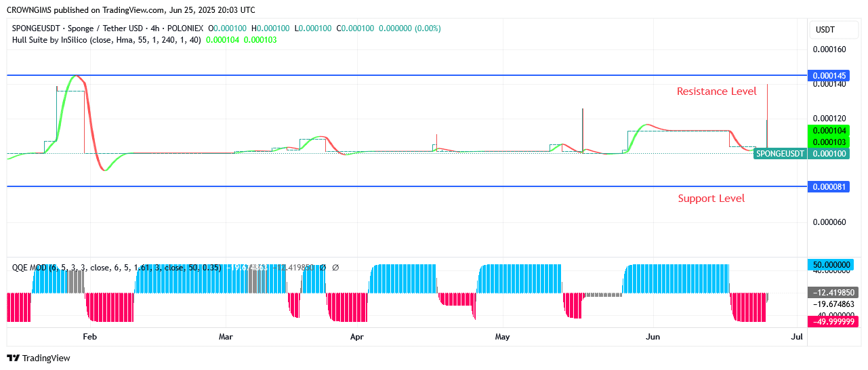Click the Mar label on time axis
This screenshot has height=370, width=868.
(226, 337)
